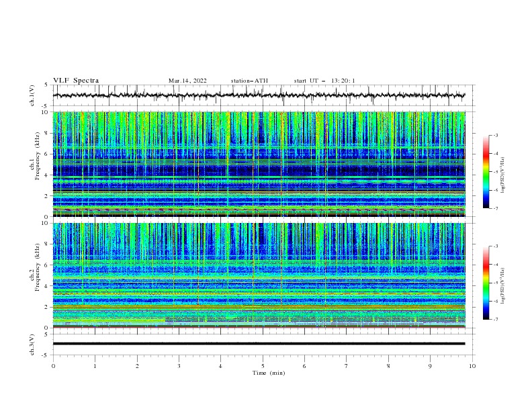
Task: Click the ch.2 colorbar "log(PSD)(V²/Hz)" label
Action: (503, 286)
